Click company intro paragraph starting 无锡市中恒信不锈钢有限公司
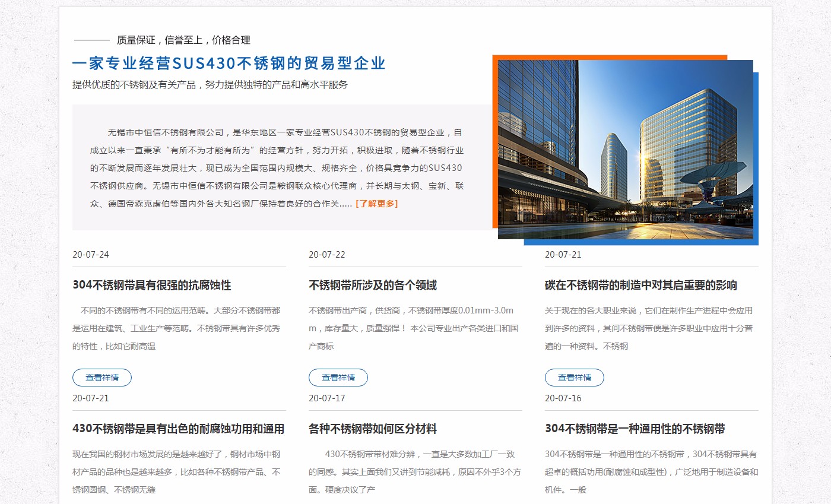The height and width of the screenshot is (504, 831). pos(277,168)
